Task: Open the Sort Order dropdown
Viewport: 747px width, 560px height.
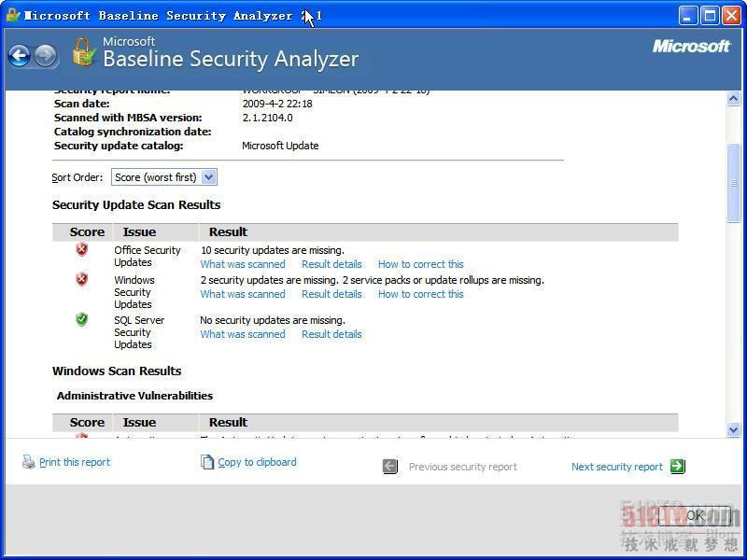Action: click(164, 177)
